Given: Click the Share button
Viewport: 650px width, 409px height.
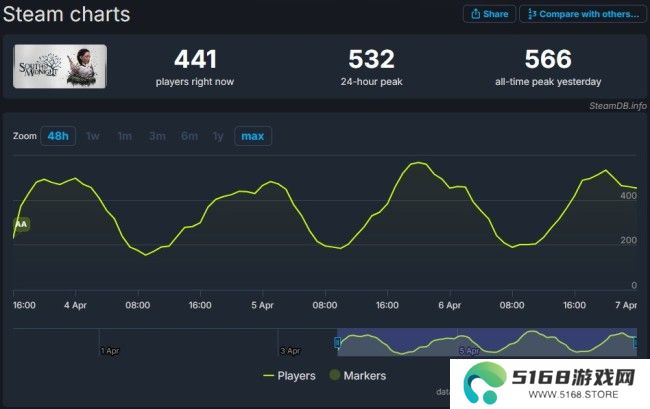Looking at the screenshot, I should [x=489, y=14].
